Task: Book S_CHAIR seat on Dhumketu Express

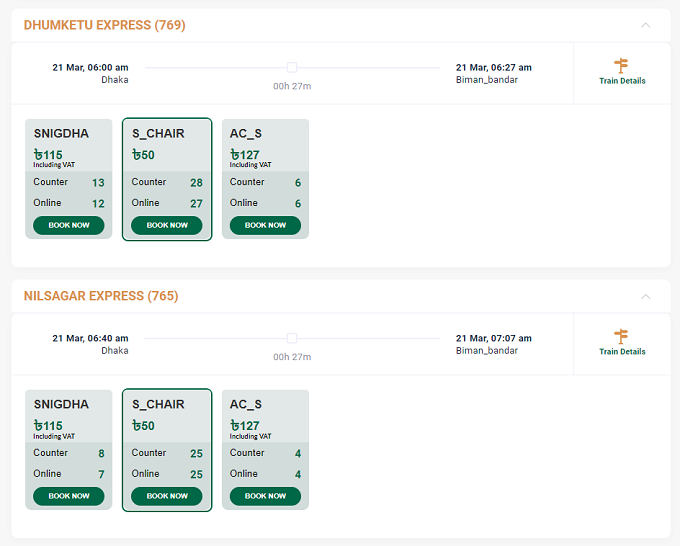Action: pyautogui.click(x=167, y=226)
